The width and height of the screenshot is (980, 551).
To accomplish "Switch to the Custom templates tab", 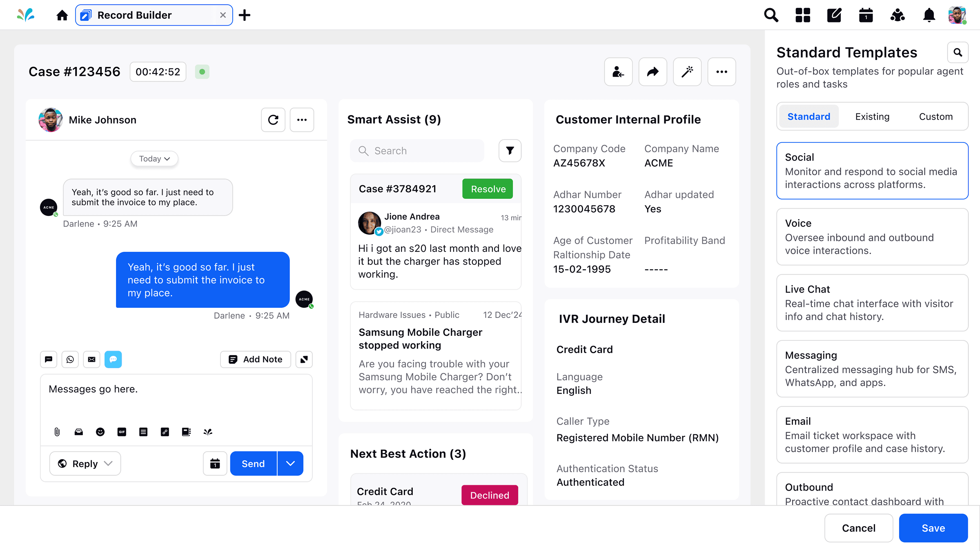I will (x=935, y=117).
